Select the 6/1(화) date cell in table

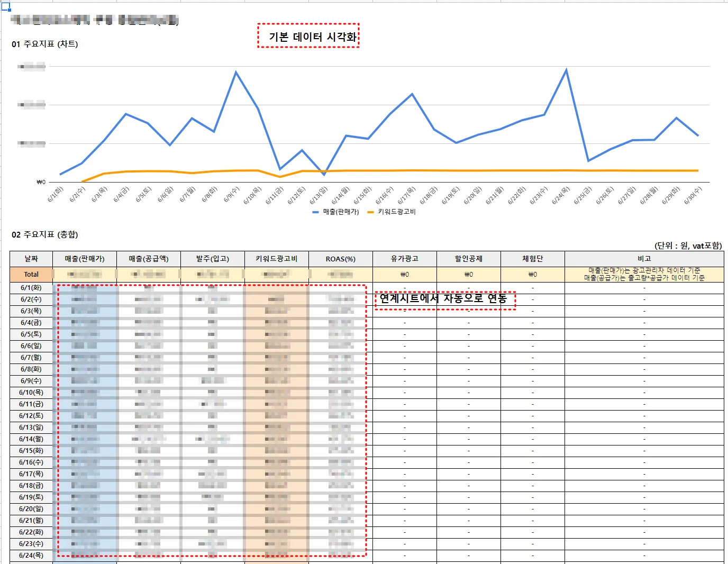(31, 288)
